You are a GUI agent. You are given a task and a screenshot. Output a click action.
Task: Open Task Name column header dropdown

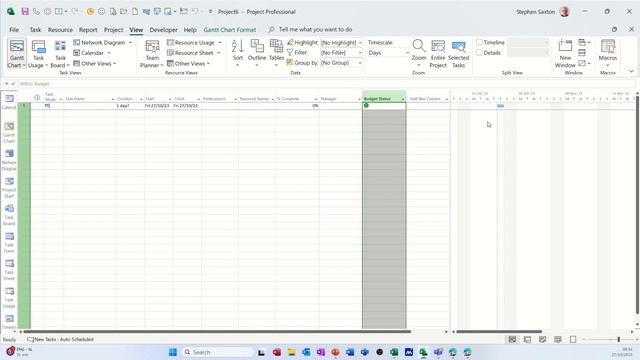tap(113, 99)
